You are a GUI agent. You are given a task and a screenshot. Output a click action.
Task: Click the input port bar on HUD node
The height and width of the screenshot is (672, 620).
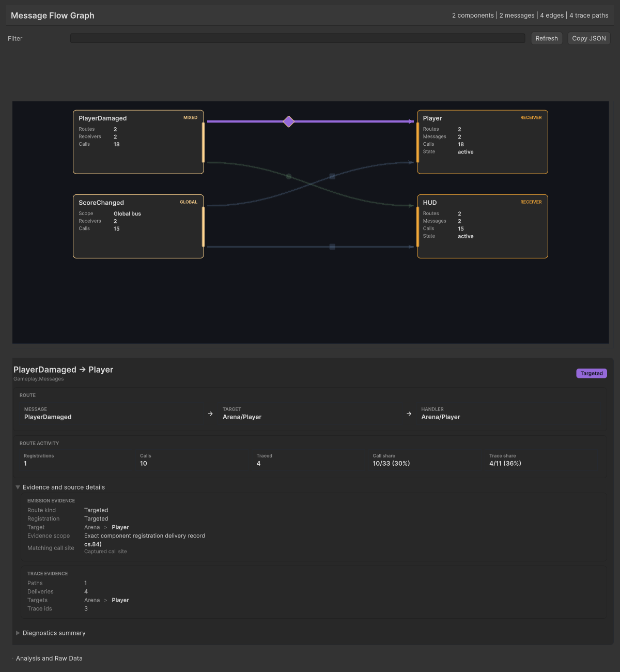tap(417, 226)
